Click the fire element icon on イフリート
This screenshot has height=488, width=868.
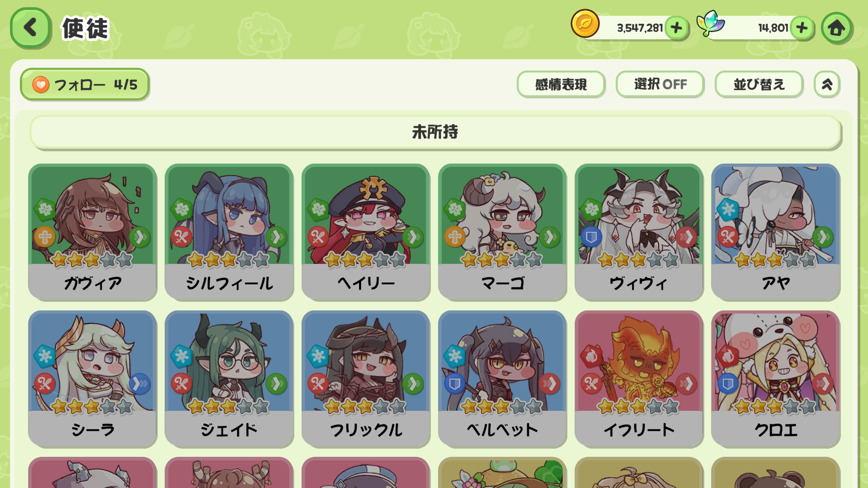click(591, 357)
